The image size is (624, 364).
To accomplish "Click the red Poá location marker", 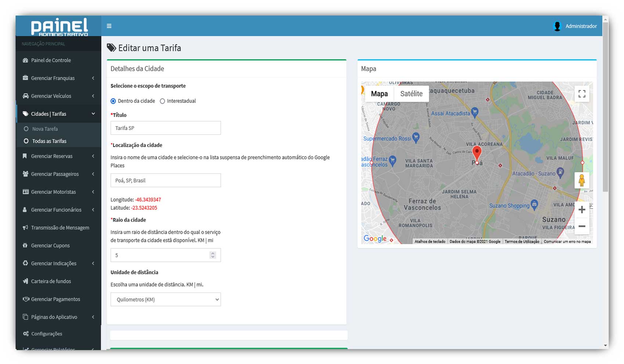I will click(x=477, y=153).
